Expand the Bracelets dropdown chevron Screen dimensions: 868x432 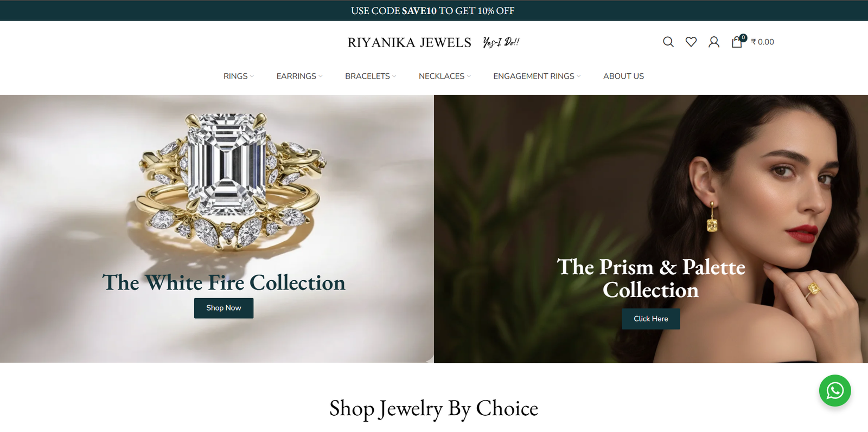(x=394, y=76)
